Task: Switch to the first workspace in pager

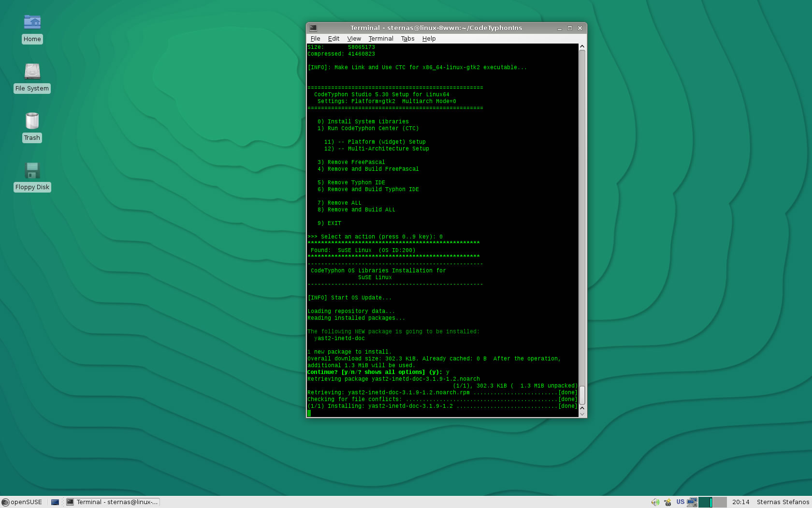Action: [x=705, y=502]
